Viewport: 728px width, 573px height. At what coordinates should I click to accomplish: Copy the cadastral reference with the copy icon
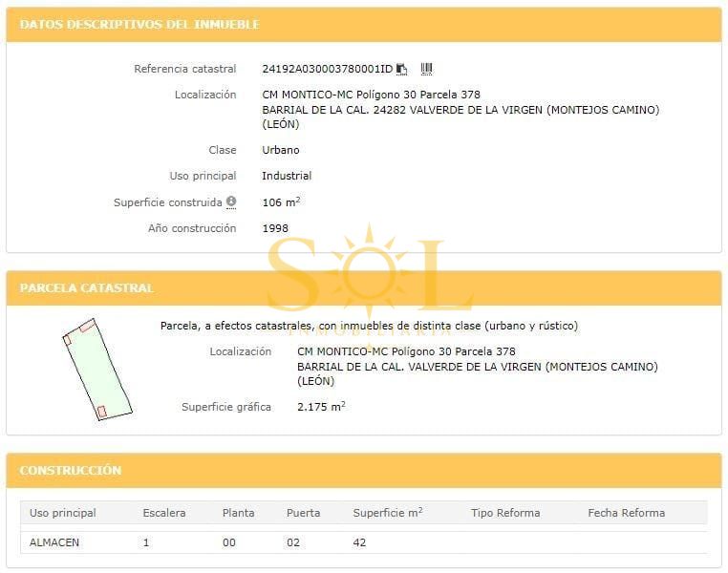pos(401,69)
